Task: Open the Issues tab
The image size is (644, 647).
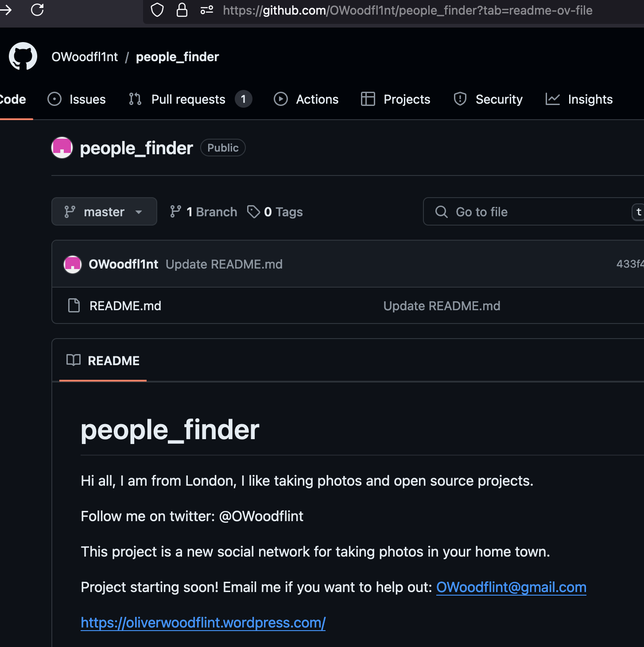Action: [77, 99]
